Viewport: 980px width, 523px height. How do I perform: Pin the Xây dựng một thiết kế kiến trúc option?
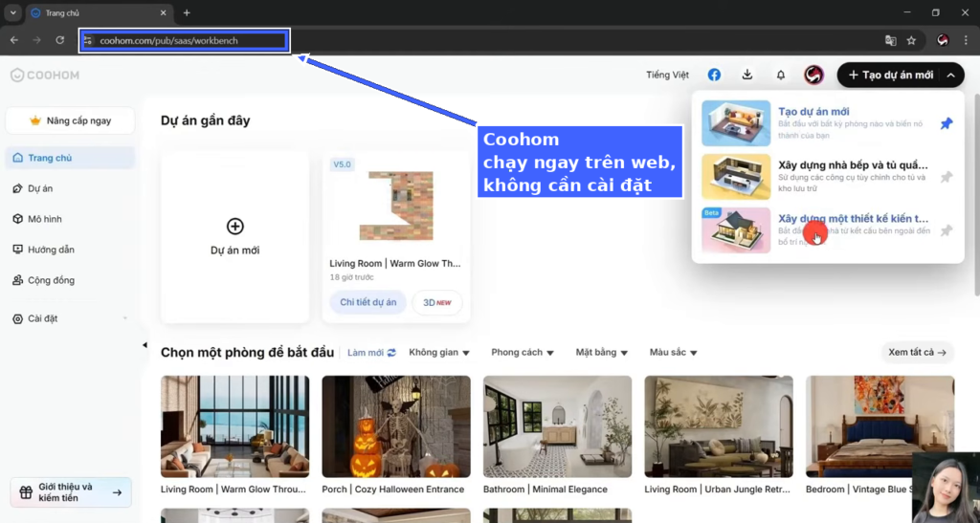[947, 231]
